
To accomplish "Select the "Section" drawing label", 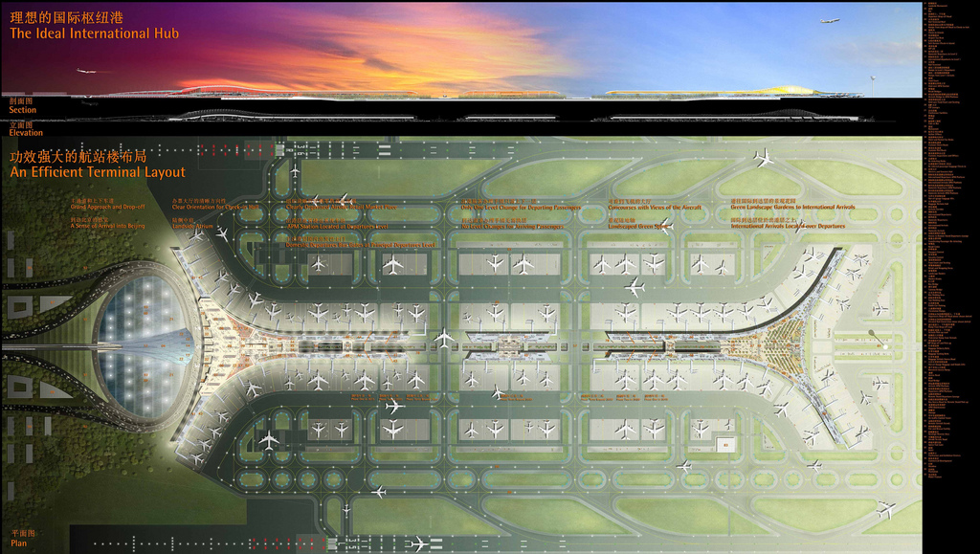I will [x=23, y=110].
